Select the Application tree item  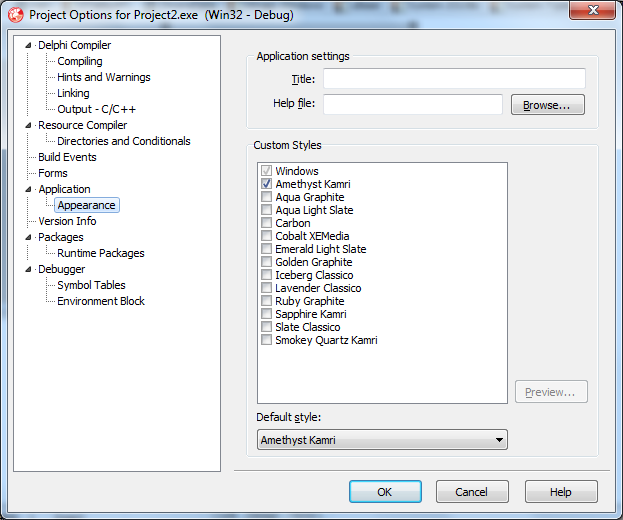(64, 189)
